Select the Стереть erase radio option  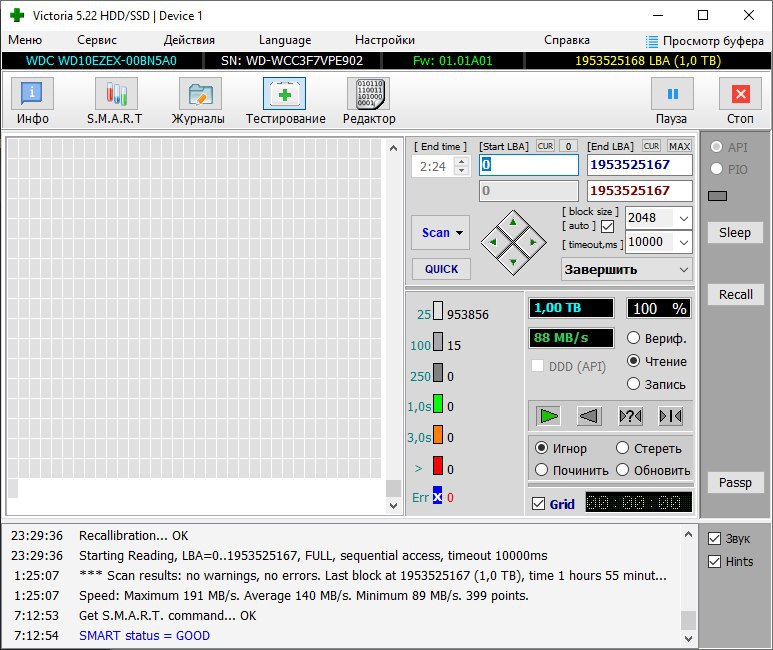(623, 447)
